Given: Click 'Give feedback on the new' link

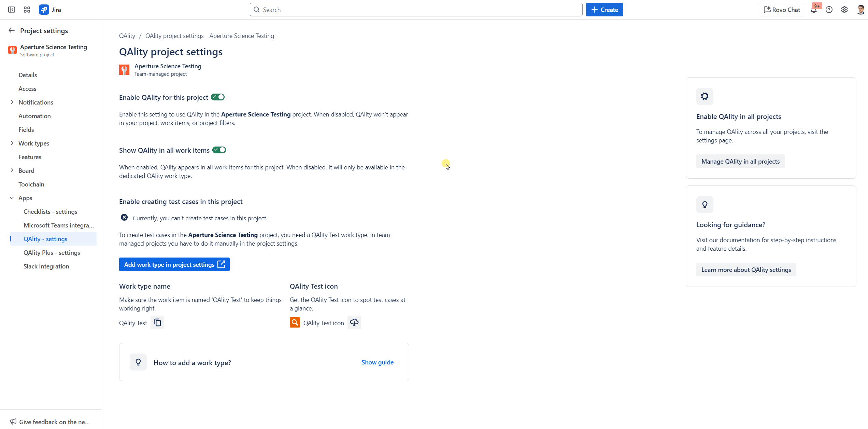Looking at the screenshot, I should click(x=55, y=421).
